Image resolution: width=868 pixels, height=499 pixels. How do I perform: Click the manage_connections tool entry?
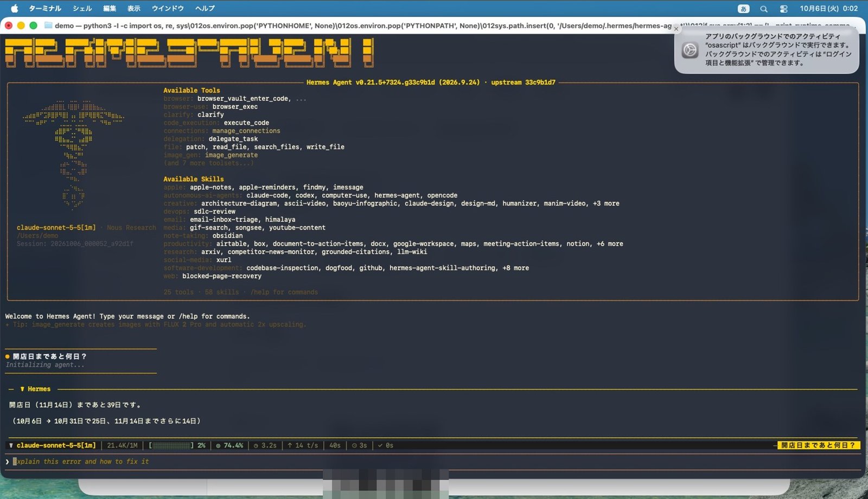[246, 131]
